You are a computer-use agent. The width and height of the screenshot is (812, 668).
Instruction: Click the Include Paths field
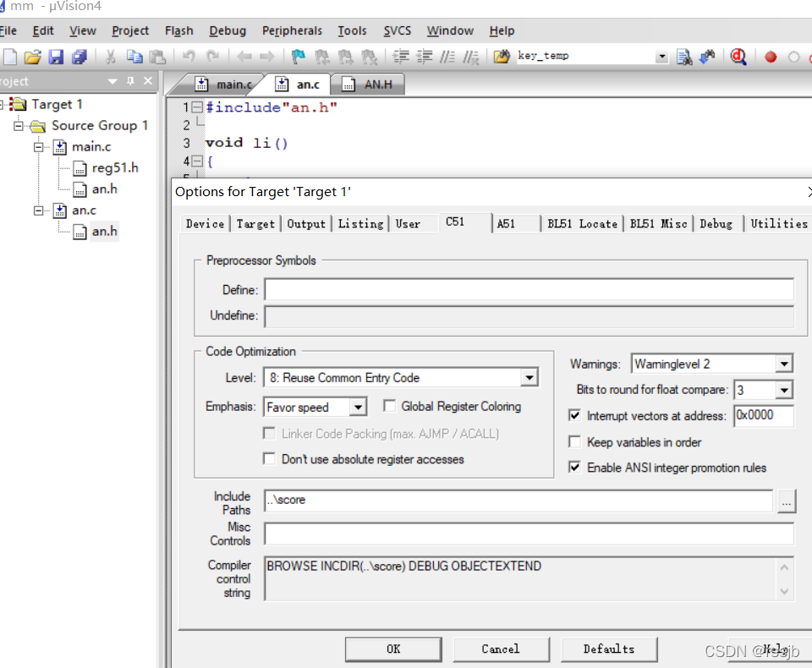[x=518, y=501]
